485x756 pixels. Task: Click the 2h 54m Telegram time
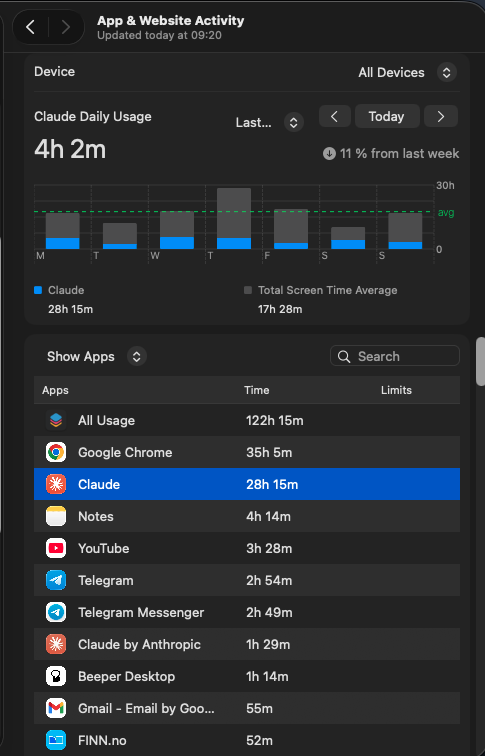(269, 580)
